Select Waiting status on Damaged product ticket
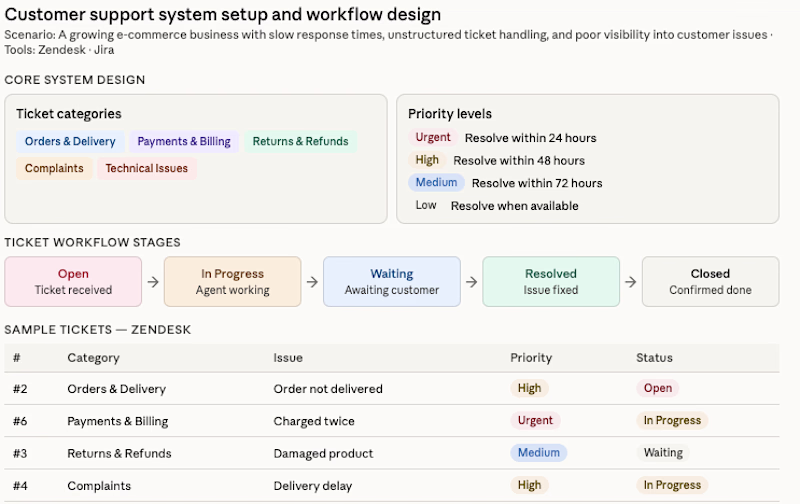 click(x=663, y=453)
